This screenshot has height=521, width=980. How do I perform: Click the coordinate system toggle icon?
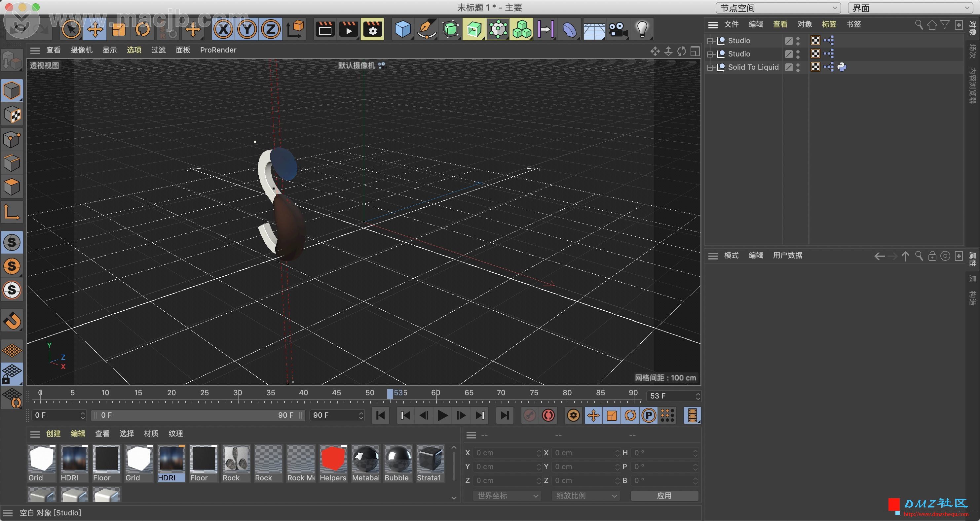[295, 29]
